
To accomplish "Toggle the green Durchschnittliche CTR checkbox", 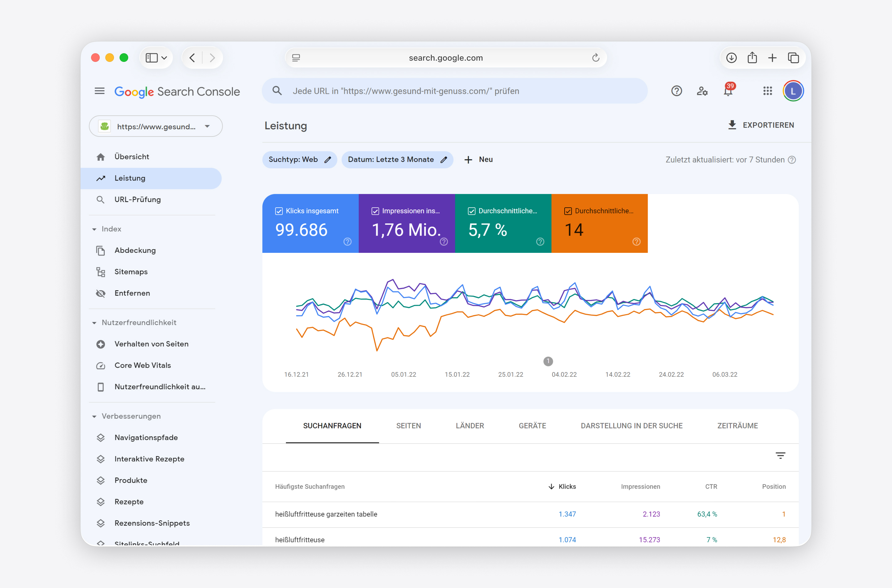I will [472, 211].
